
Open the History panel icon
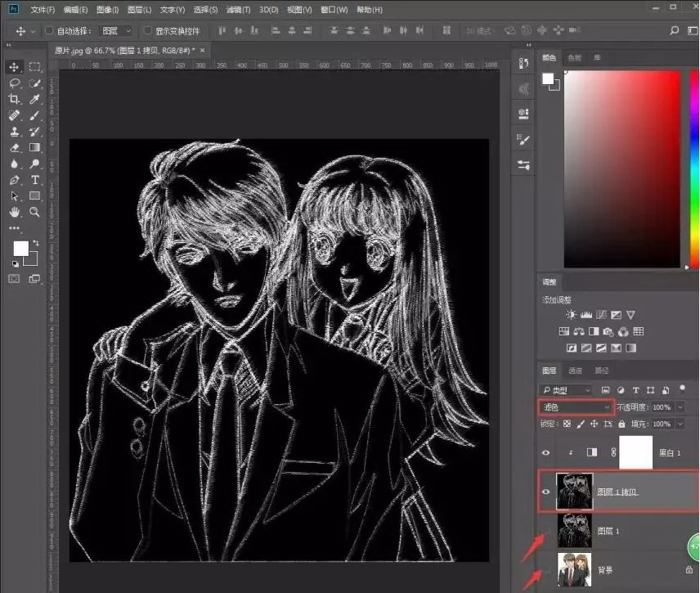[x=523, y=64]
